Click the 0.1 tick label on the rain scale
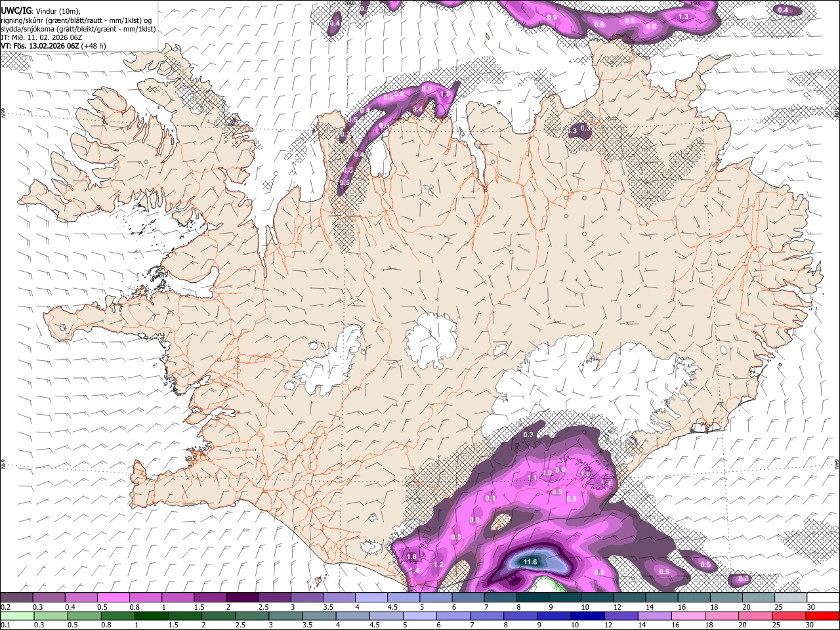 coord(5,625)
